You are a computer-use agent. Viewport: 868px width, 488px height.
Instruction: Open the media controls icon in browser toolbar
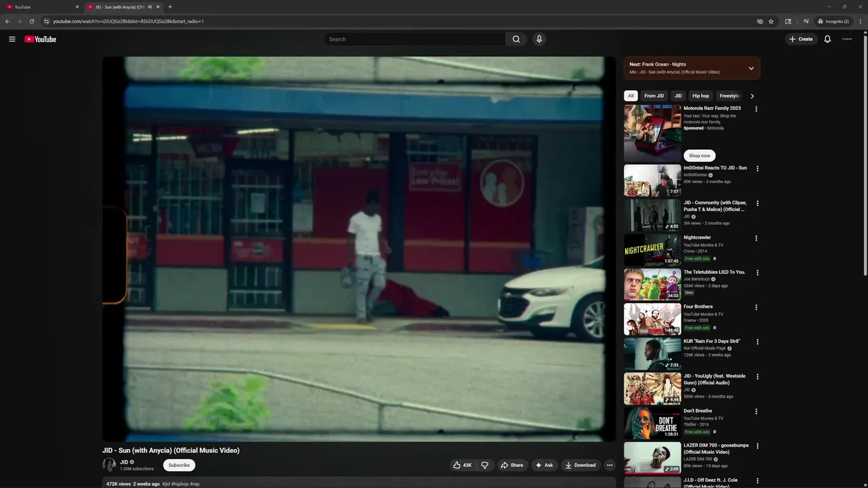[x=805, y=21]
